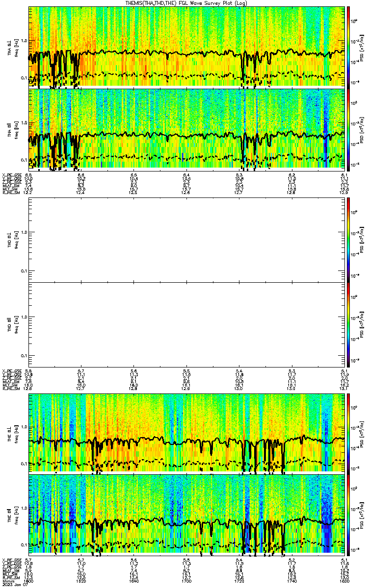Click inside the THA B-perpendicular spectrogram panel

tap(186, 47)
